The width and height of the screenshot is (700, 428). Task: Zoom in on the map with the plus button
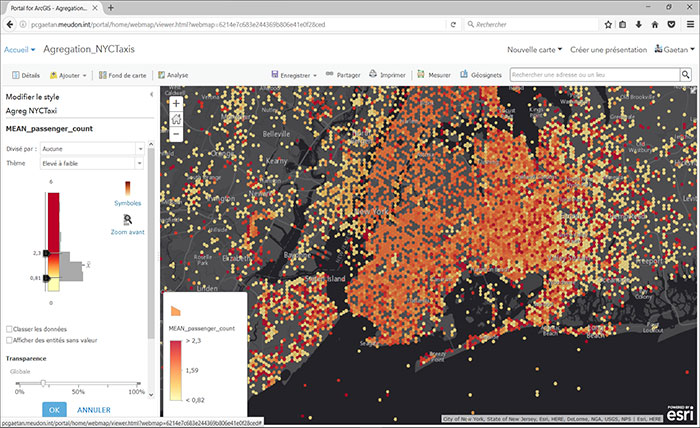(x=176, y=104)
